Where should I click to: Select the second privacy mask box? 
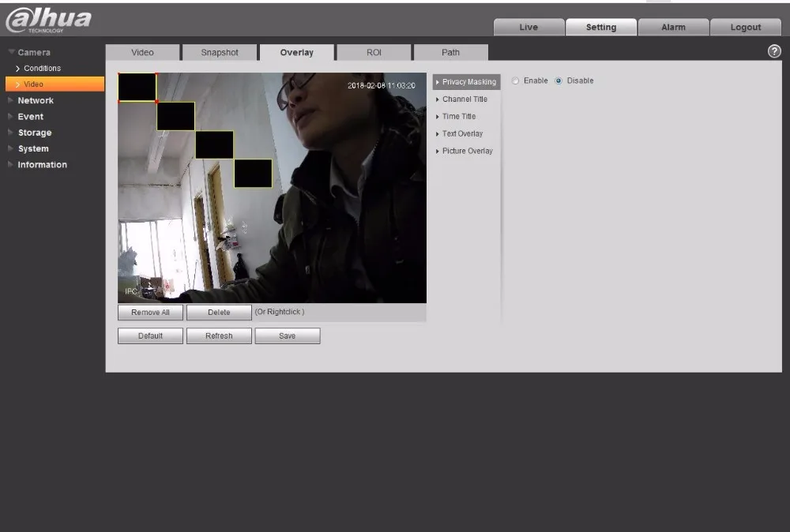coord(176,116)
